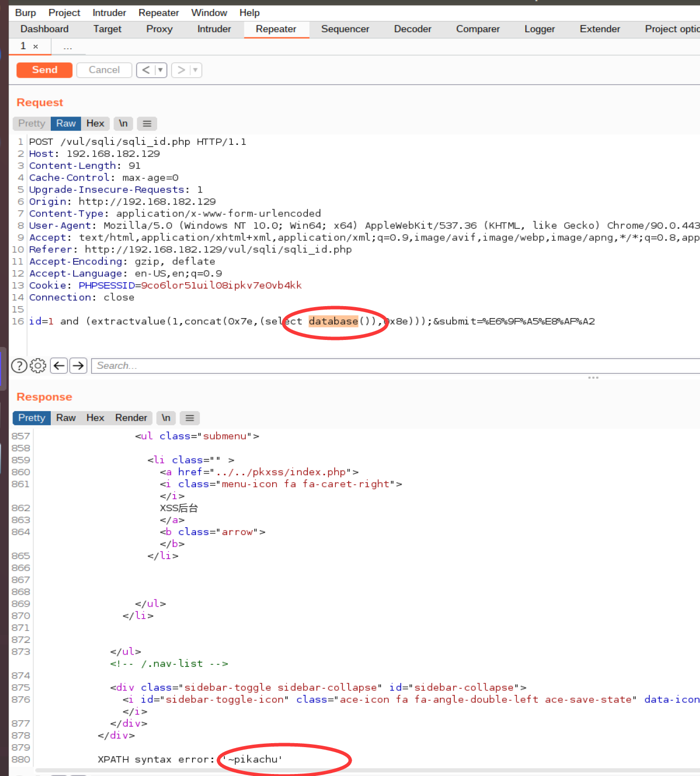The height and width of the screenshot is (776, 700).
Task: Switch Response view to Render
Action: click(x=131, y=418)
